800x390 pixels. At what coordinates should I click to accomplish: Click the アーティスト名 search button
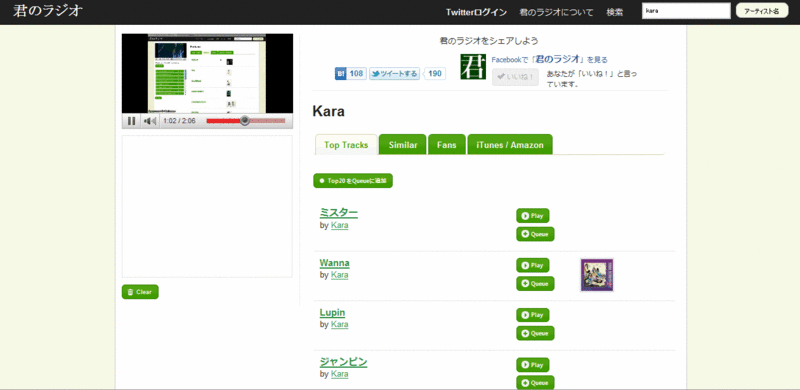[762, 11]
